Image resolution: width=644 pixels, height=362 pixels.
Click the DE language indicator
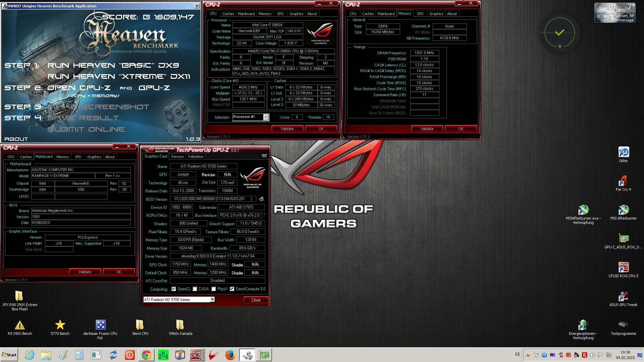tap(517, 354)
